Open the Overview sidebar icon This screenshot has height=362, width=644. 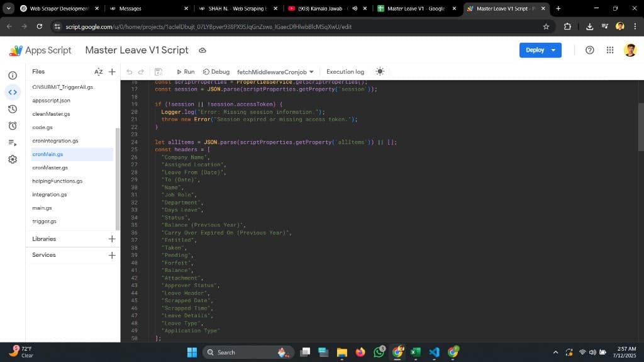coord(13,76)
